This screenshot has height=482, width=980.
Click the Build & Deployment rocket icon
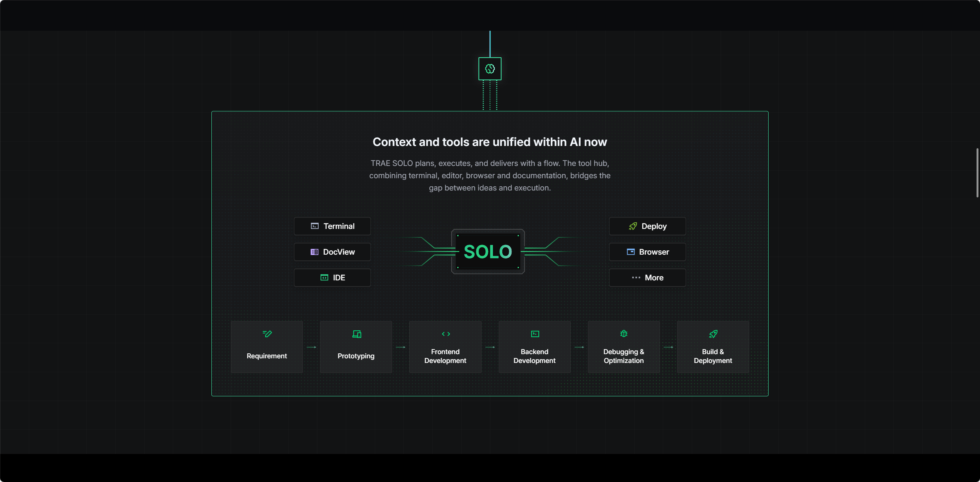(x=713, y=334)
